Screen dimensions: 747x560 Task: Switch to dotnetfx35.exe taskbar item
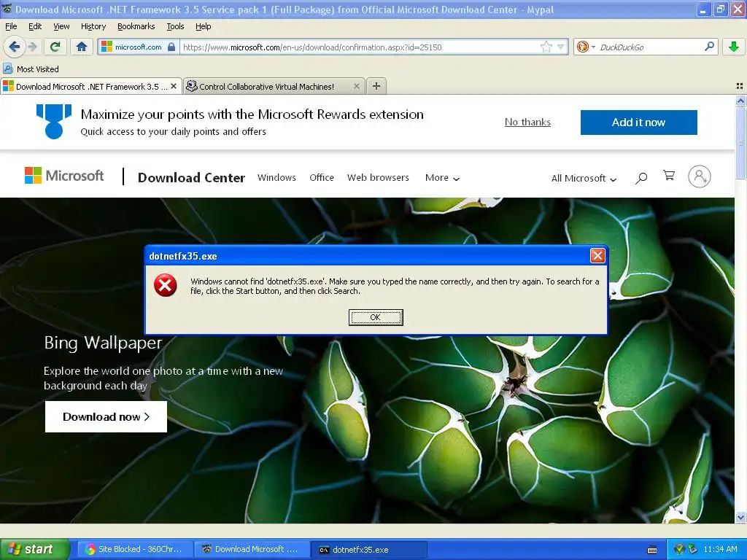coord(368,549)
